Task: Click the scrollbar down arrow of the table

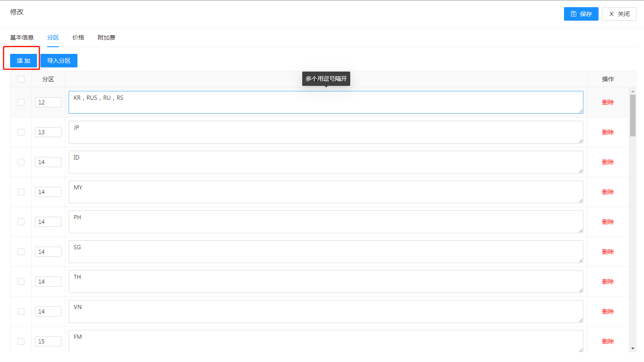Action: click(x=633, y=349)
